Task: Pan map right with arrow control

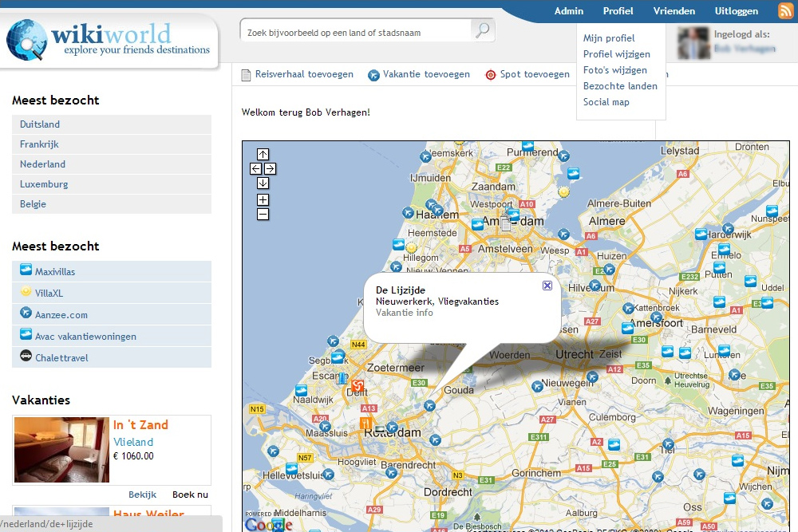Action: 270,168
